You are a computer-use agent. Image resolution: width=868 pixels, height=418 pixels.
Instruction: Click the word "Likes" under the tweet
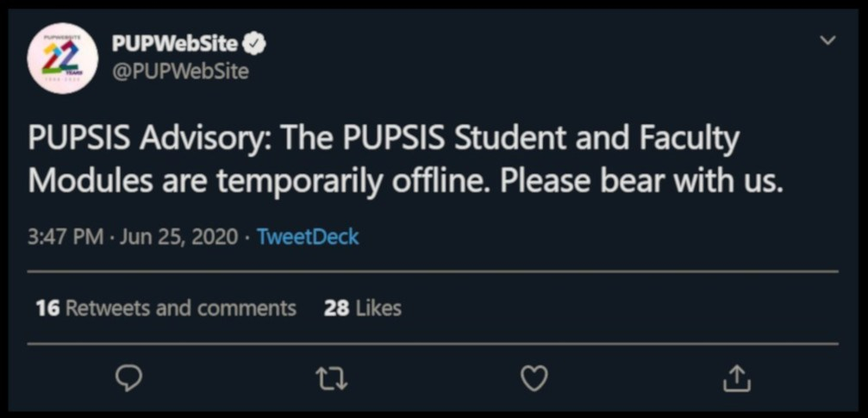point(378,308)
